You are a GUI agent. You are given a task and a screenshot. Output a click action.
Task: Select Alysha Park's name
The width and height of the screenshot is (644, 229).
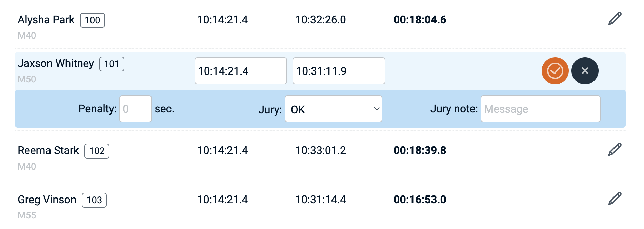(x=46, y=20)
